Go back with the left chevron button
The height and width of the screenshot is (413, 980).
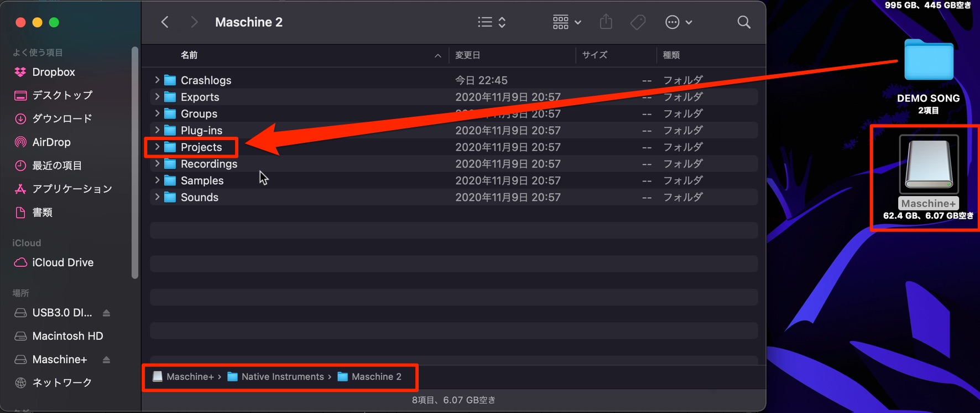coord(165,22)
